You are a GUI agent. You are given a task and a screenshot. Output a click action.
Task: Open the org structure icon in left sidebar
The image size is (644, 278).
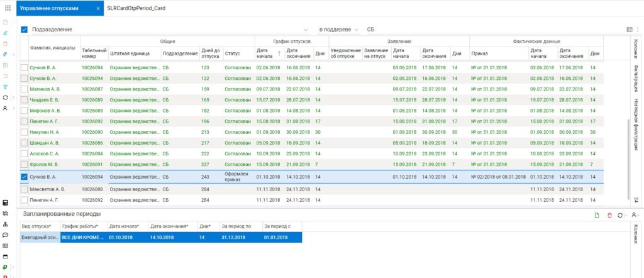[5, 224]
